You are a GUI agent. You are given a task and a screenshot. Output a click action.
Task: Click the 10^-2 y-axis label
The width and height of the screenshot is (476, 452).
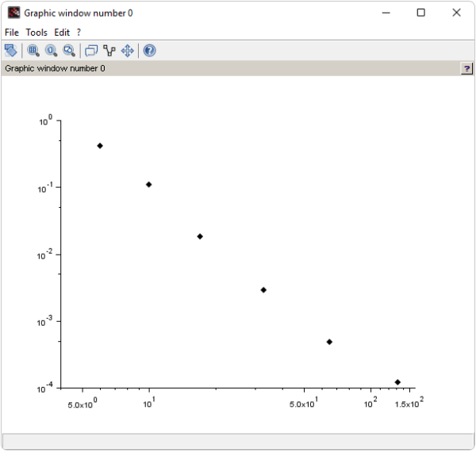[44, 255]
